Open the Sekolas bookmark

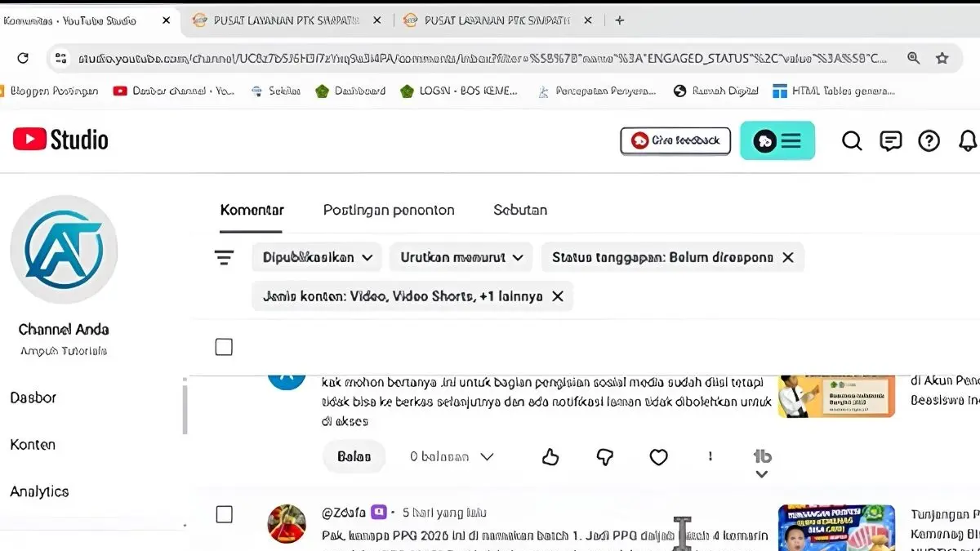click(275, 91)
